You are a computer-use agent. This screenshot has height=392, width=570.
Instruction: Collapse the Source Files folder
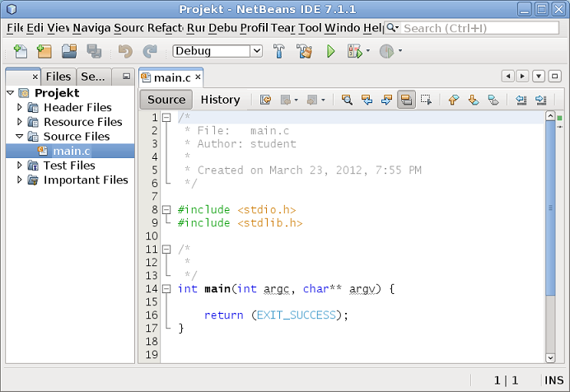pos(20,136)
